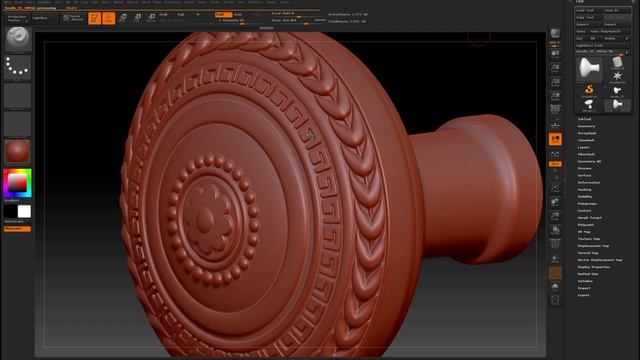The height and width of the screenshot is (360, 640).
Task: Enable Mrgb paint mode
Action: [x=164, y=15]
